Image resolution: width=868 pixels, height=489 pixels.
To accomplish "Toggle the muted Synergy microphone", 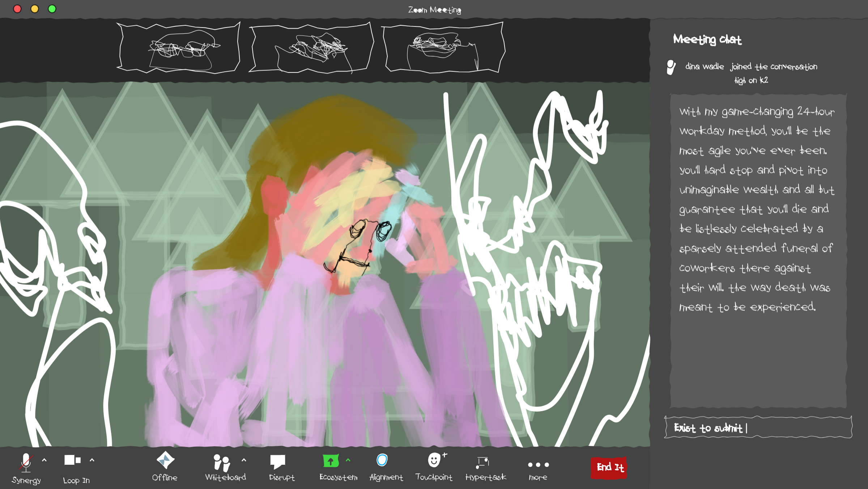I will pos(26,463).
